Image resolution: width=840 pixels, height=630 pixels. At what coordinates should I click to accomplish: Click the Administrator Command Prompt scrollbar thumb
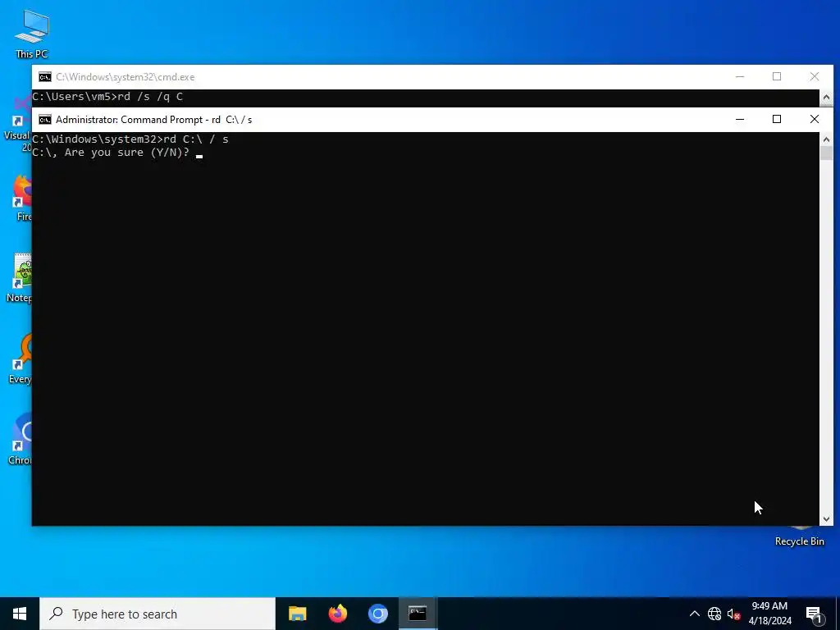(x=827, y=153)
